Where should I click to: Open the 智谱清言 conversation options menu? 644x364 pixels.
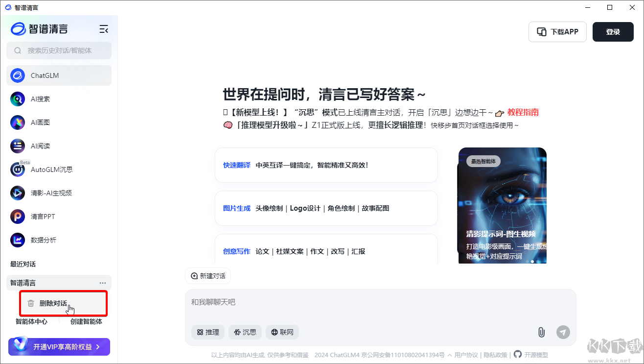pos(103,283)
